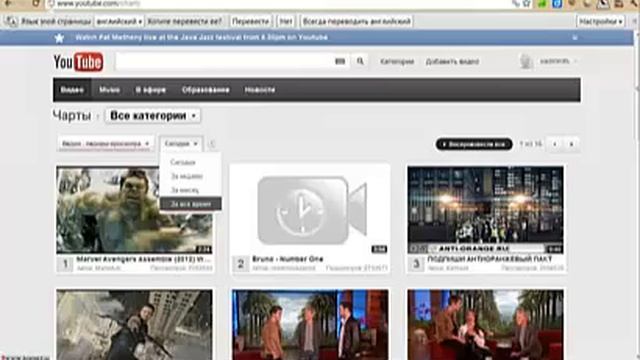Click the YouTube logo
Viewport: 640px width, 360px height.
78,62
